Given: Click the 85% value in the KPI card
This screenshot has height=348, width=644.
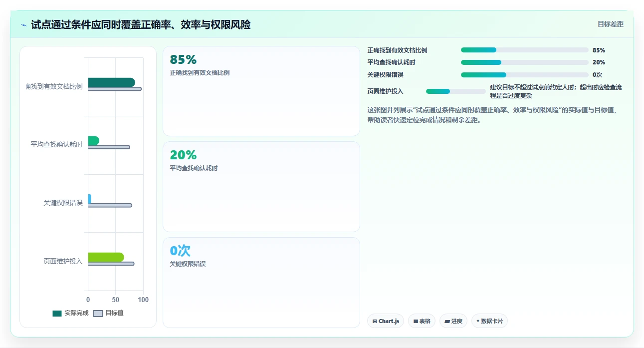Looking at the screenshot, I should click(183, 59).
